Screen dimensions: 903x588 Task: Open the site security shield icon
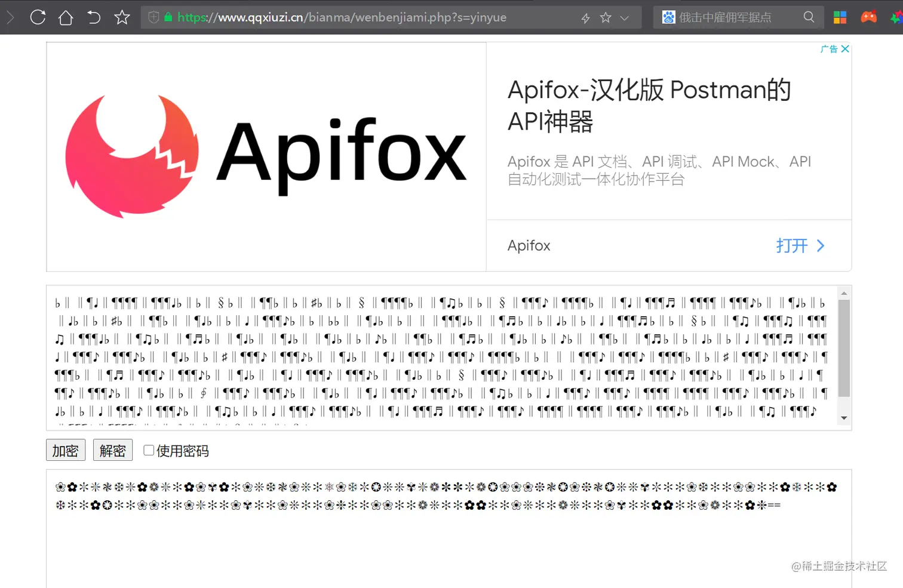point(153,17)
